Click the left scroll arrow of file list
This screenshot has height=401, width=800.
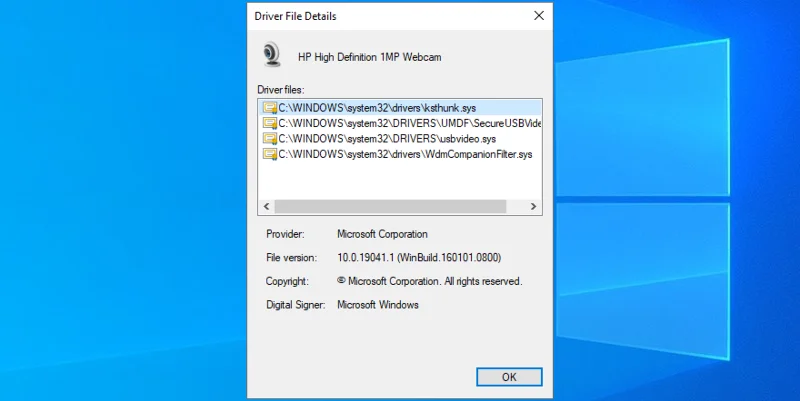(266, 207)
